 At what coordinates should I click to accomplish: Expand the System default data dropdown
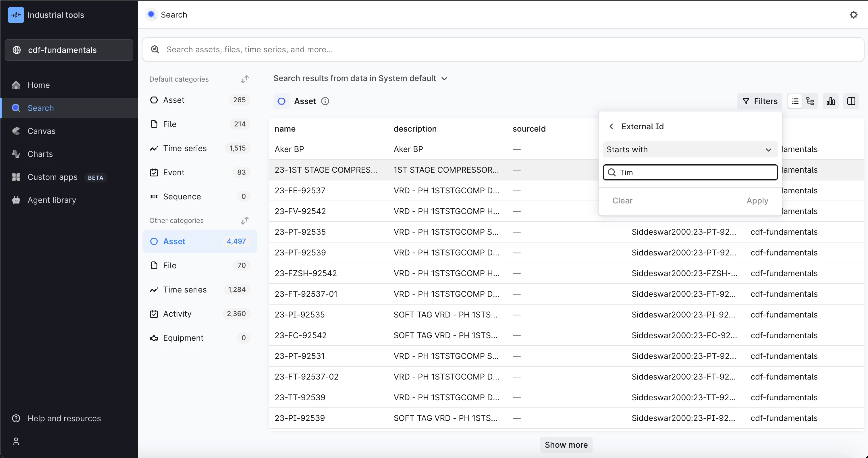coord(444,78)
